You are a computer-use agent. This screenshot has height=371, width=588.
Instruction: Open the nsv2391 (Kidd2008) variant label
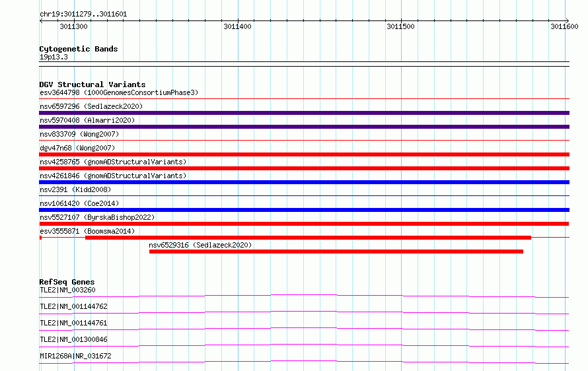pos(75,189)
